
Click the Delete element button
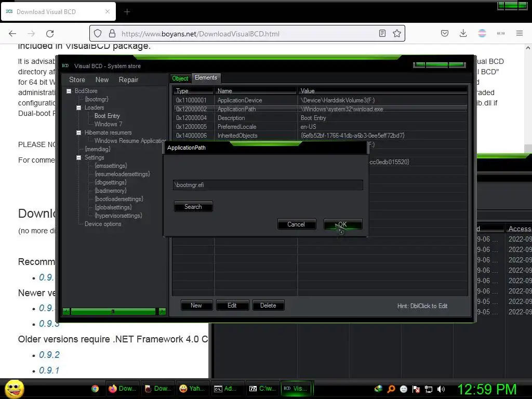coord(269,305)
